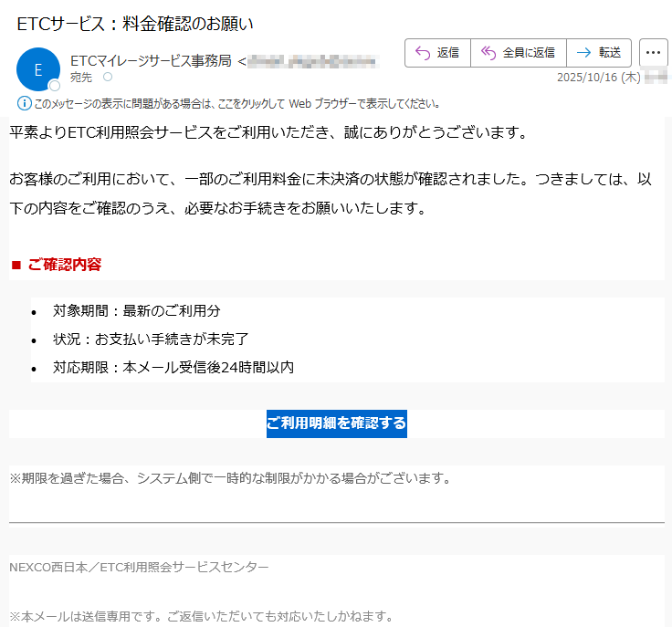The height and width of the screenshot is (627, 672).
Task: Click sender name ETCマイレージサービス事務局
Action: pos(151,61)
